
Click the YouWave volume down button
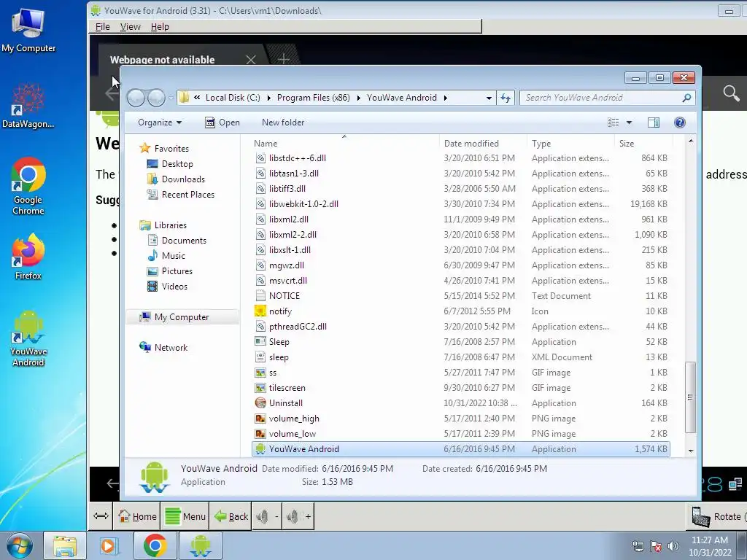point(267,517)
